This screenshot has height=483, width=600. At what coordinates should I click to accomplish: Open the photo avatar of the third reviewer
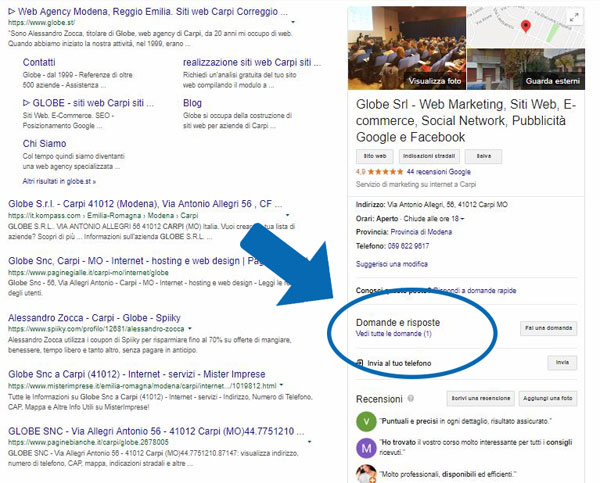pos(366,473)
